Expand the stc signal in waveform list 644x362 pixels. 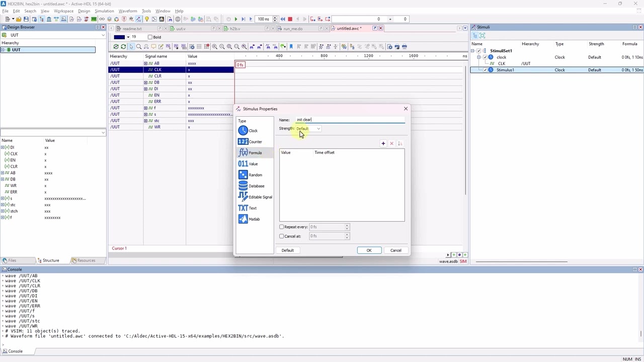point(146,121)
